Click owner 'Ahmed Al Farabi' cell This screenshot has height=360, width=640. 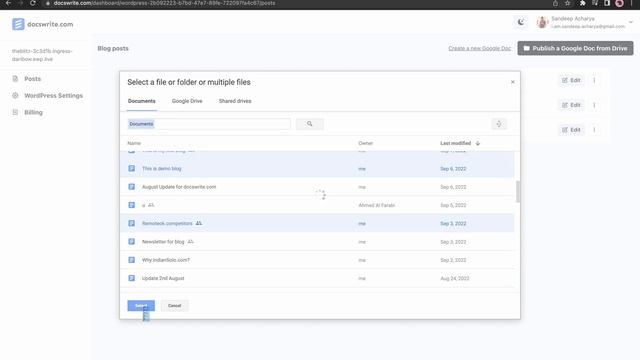click(377, 205)
